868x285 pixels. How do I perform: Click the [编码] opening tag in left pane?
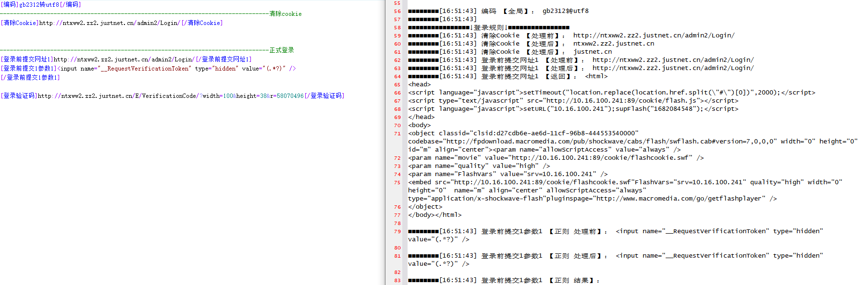[10, 5]
